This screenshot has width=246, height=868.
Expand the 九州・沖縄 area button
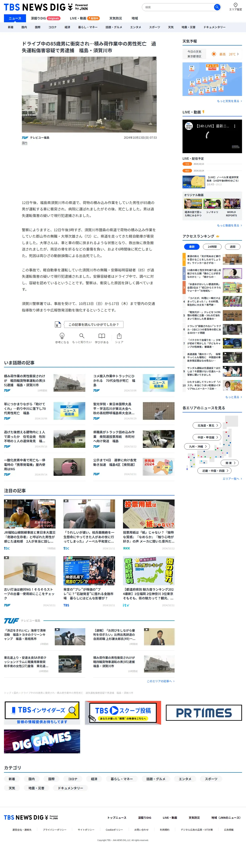pyautogui.click(x=197, y=446)
